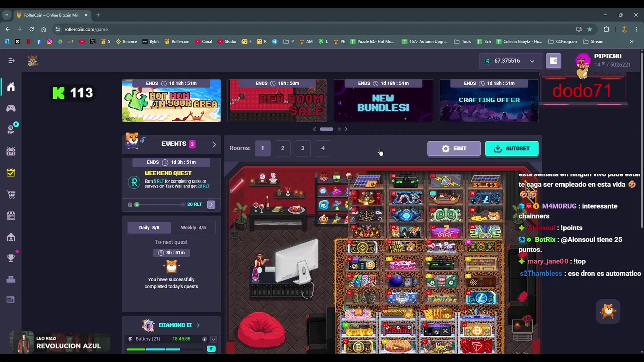Open the hamster rewards icon with R badge
Image resolution: width=644 pixels, height=362 pixels.
click(11, 129)
